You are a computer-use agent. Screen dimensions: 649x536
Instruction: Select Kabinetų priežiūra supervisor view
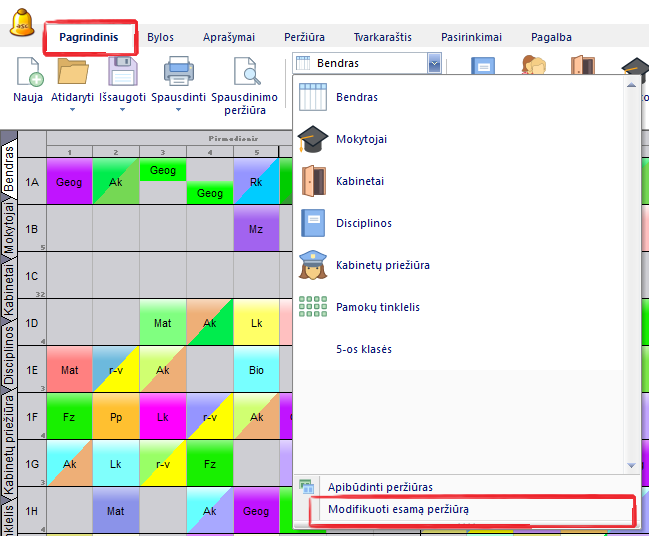coord(382,265)
